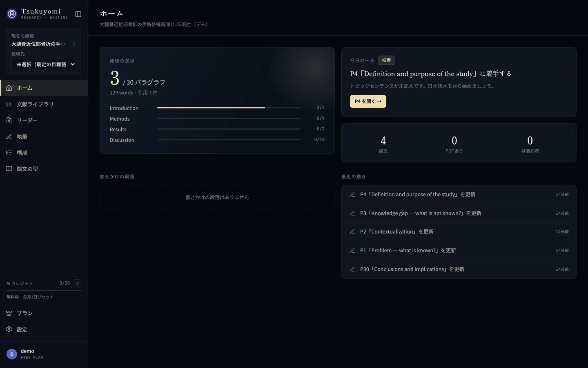This screenshot has height=368, width=588.
Task: Open recent activity P4 Definition and purpose
Action: 459,195
